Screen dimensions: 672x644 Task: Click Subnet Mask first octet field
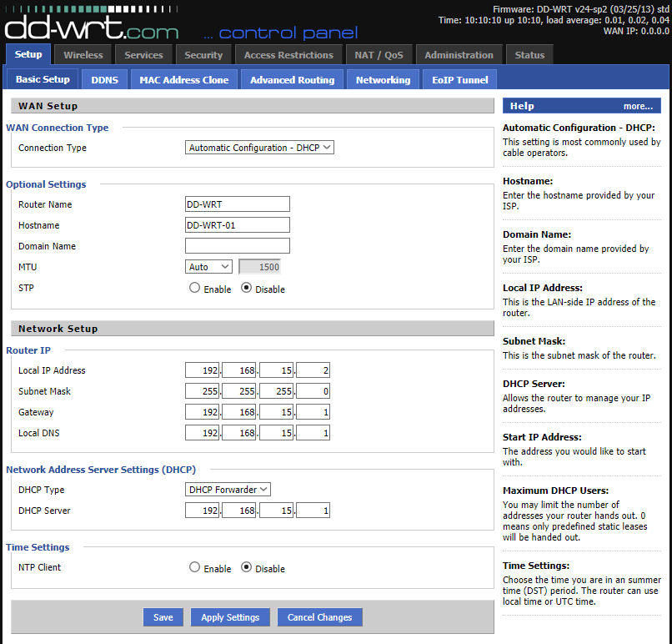click(203, 391)
